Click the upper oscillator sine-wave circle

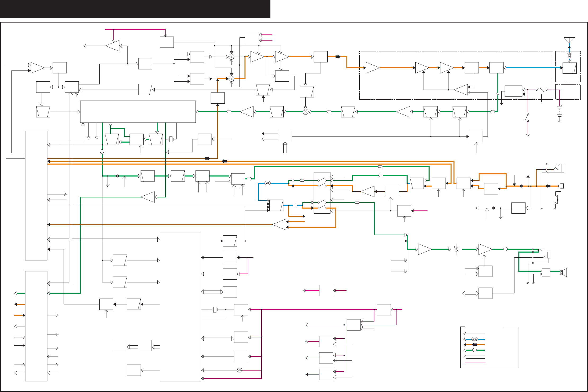231,57
